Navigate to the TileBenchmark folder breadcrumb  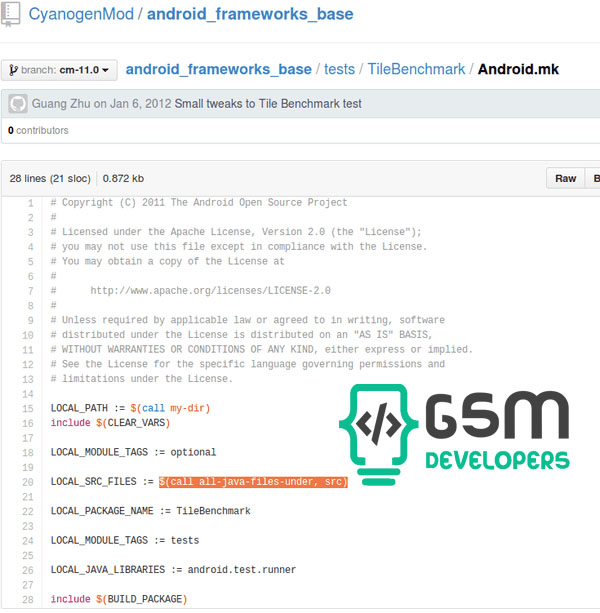416,70
